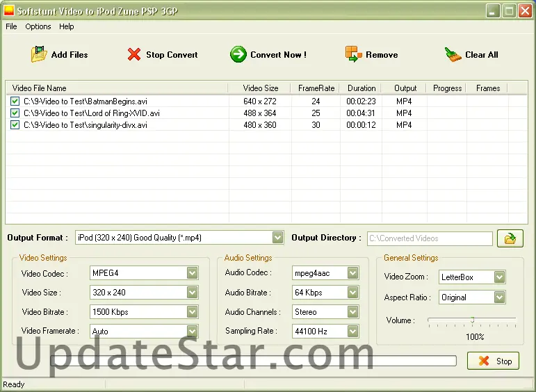
Task: Click the app icon in the title bar
Action: [9, 10]
